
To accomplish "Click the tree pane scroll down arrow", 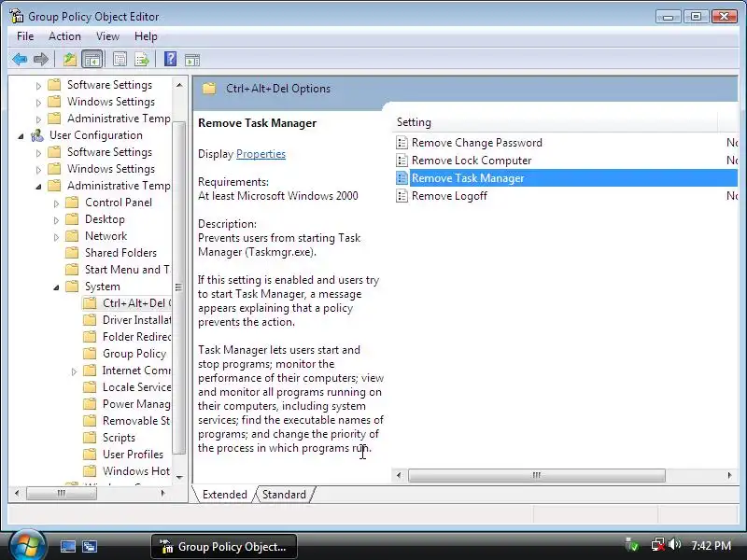I will click(179, 477).
